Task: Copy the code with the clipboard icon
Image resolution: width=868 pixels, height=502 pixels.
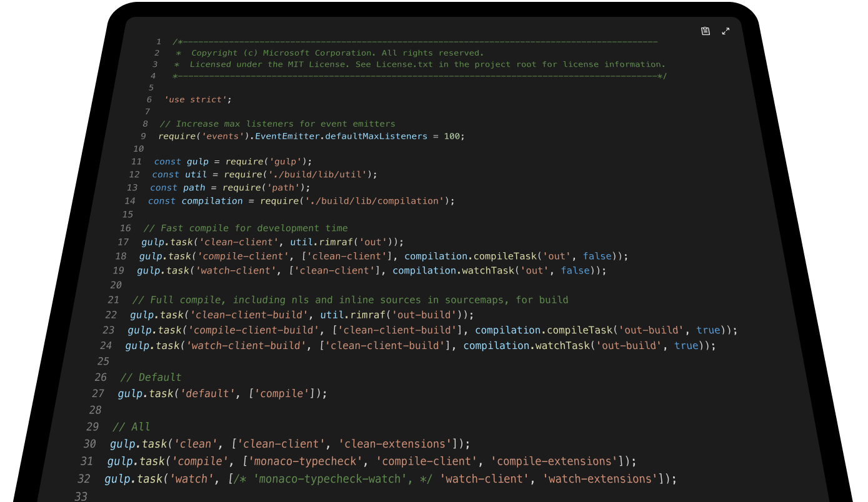Action: click(706, 31)
